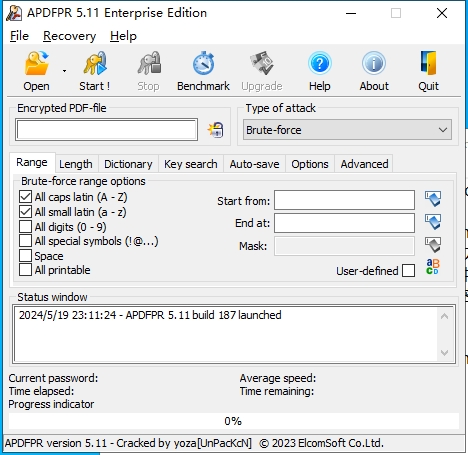The height and width of the screenshot is (455, 468).
Task: Enable All digits (0 - 9)
Action: click(x=25, y=227)
